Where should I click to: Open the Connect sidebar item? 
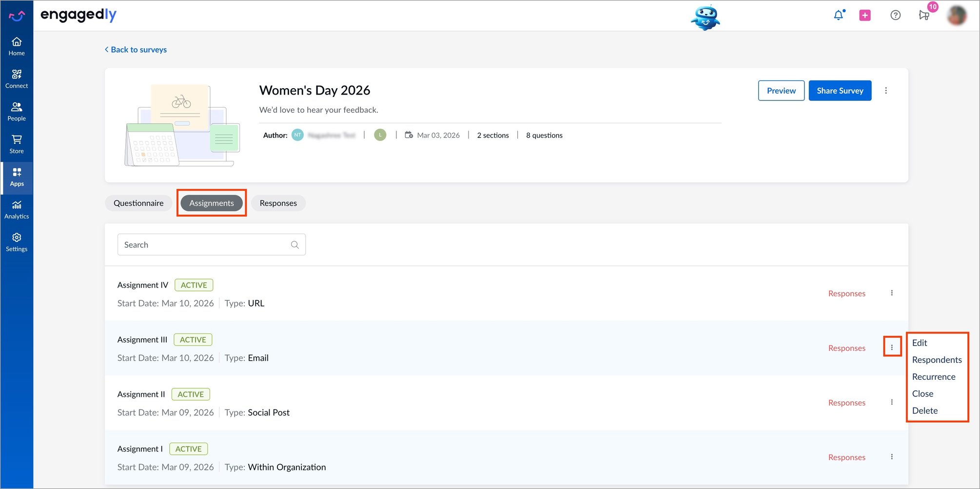coord(17,79)
